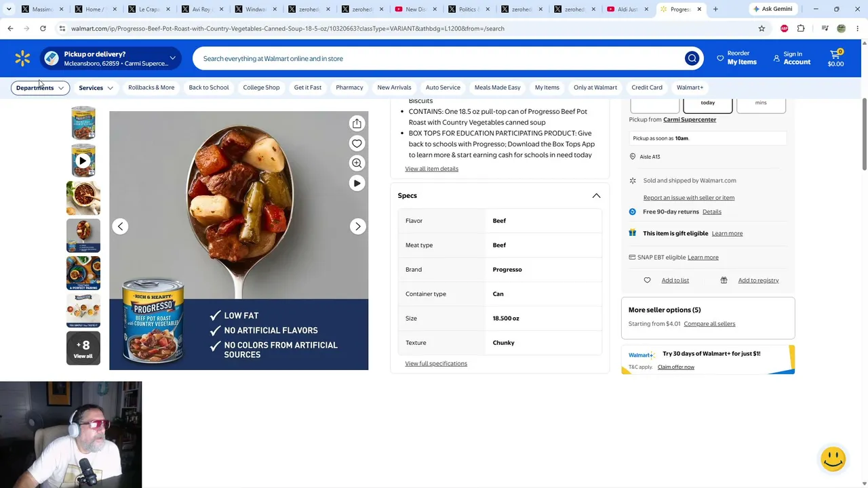Open the Chrome menu three dots

tap(858, 28)
